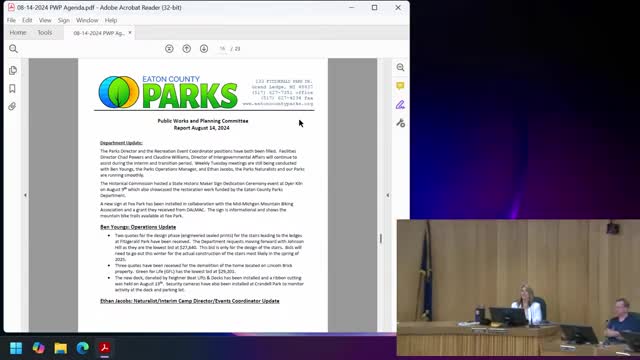Switch to the Tools tab
The height and width of the screenshot is (360, 640).
click(45, 33)
